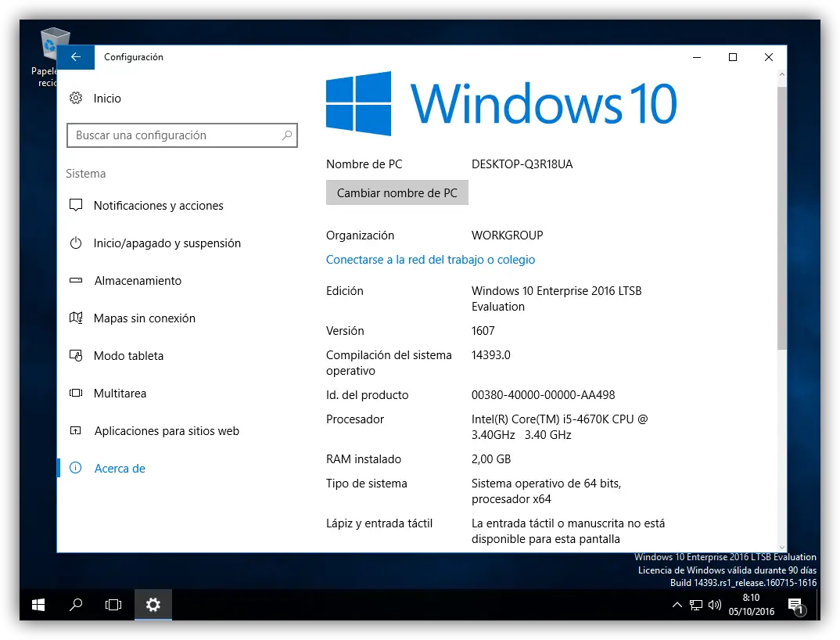Click scrollbar down arrow in settings
The width and height of the screenshot is (840, 640).
tap(782, 547)
